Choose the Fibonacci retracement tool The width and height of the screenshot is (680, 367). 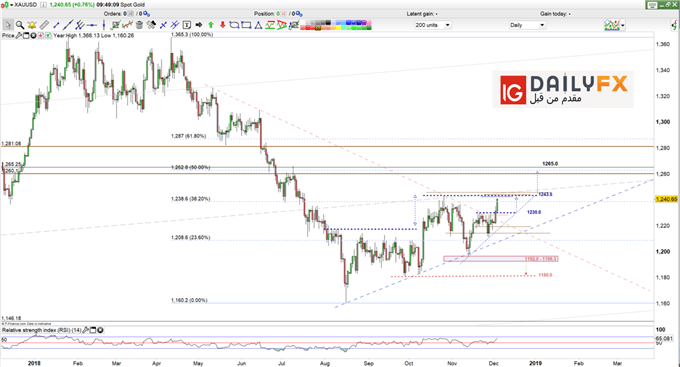click(270, 25)
